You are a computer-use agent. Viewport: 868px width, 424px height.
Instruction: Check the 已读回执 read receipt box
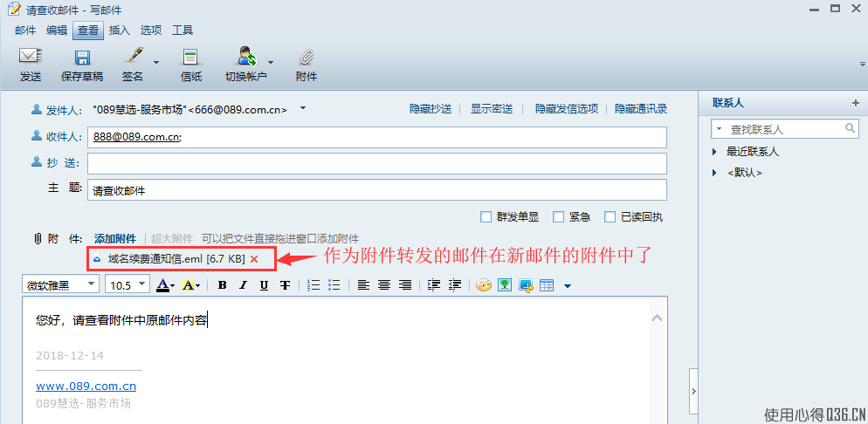pos(610,216)
